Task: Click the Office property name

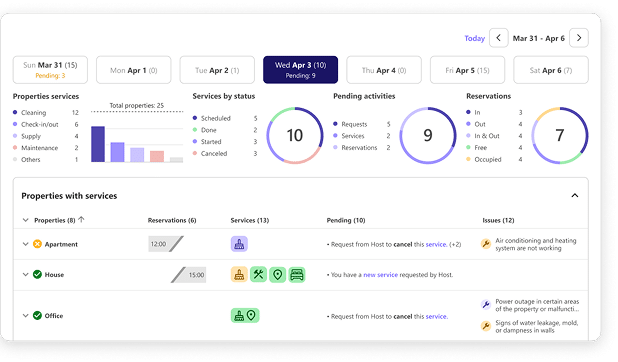Action: pos(54,315)
